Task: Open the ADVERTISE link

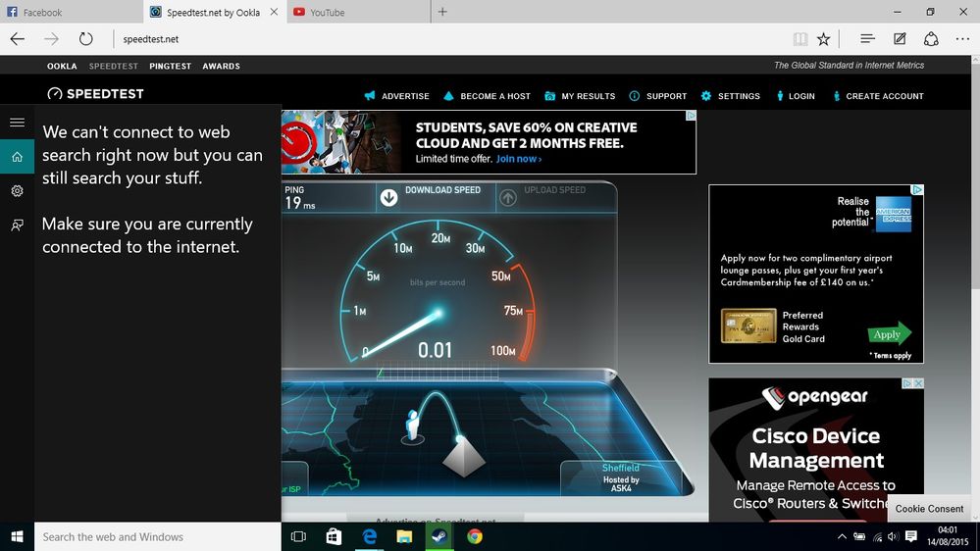Action: pos(397,96)
